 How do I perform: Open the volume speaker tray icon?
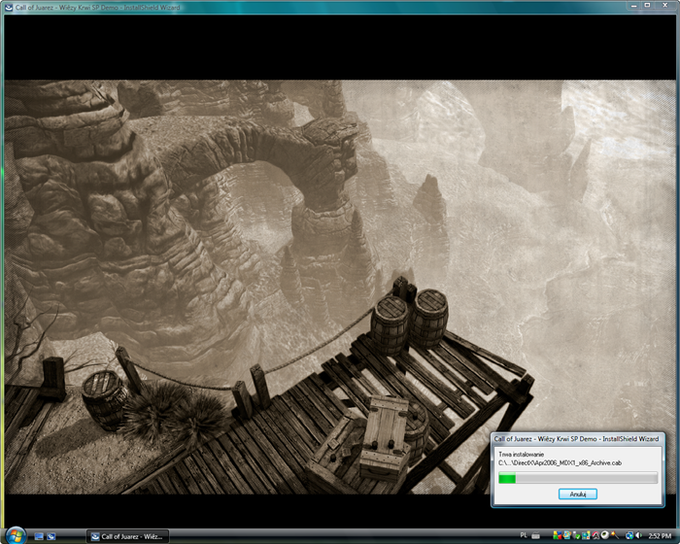click(639, 536)
